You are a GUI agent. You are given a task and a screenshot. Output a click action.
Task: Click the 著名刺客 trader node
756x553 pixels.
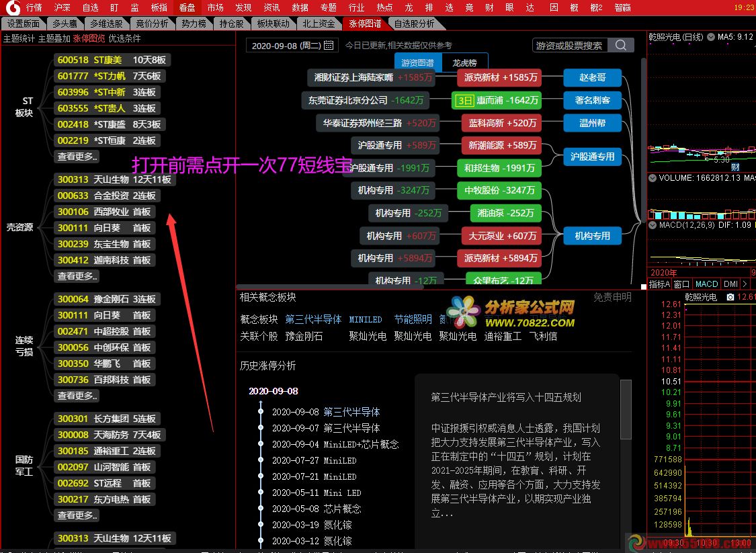point(592,100)
